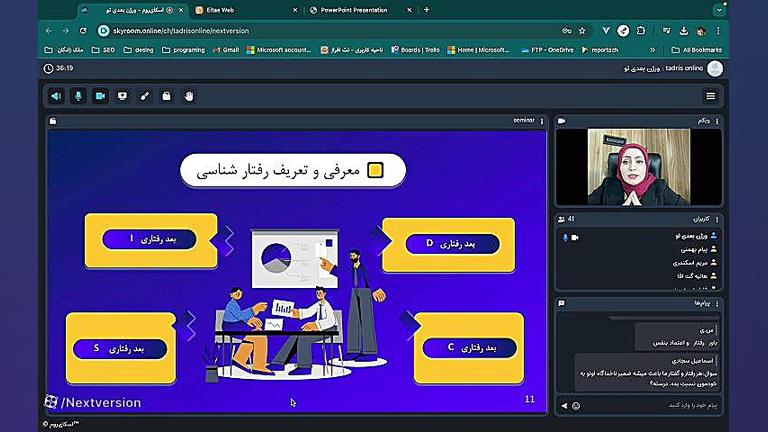Open the users panel options menu
The image size is (768, 432).
717,219
